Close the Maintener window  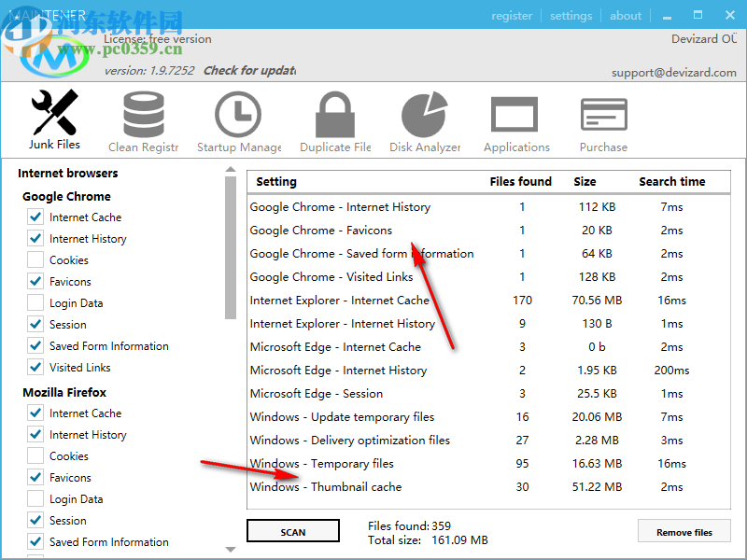pyautogui.click(x=730, y=15)
